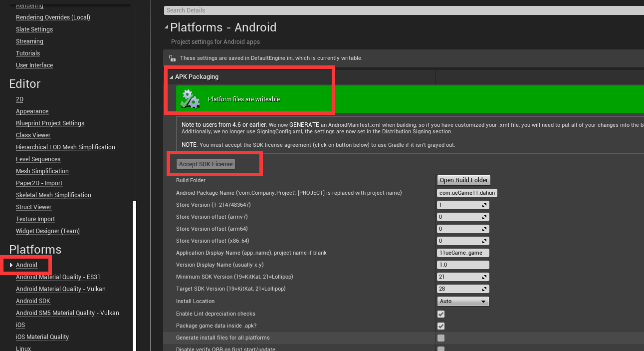Click the Accept SDK License button
Image resolution: width=644 pixels, height=351 pixels.
pyautogui.click(x=205, y=163)
